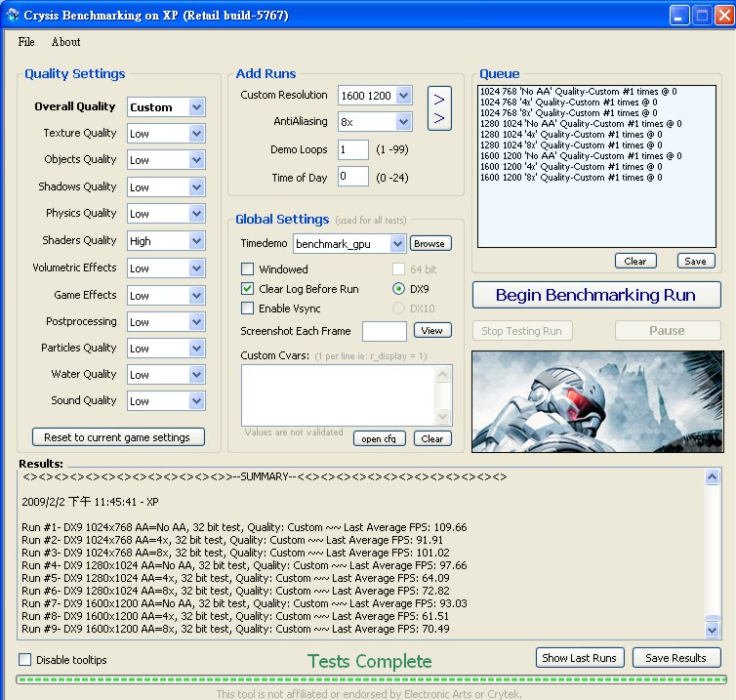Open the AntiAliasing dropdown

coord(404,122)
